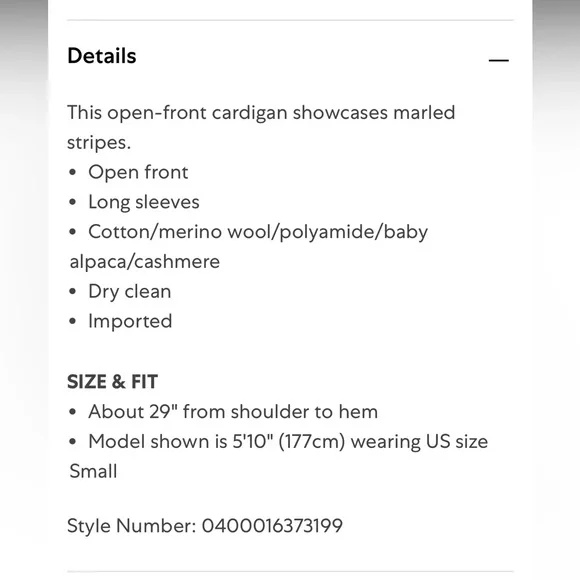Click the 'SIZE & FIT' subheading

pos(112,382)
